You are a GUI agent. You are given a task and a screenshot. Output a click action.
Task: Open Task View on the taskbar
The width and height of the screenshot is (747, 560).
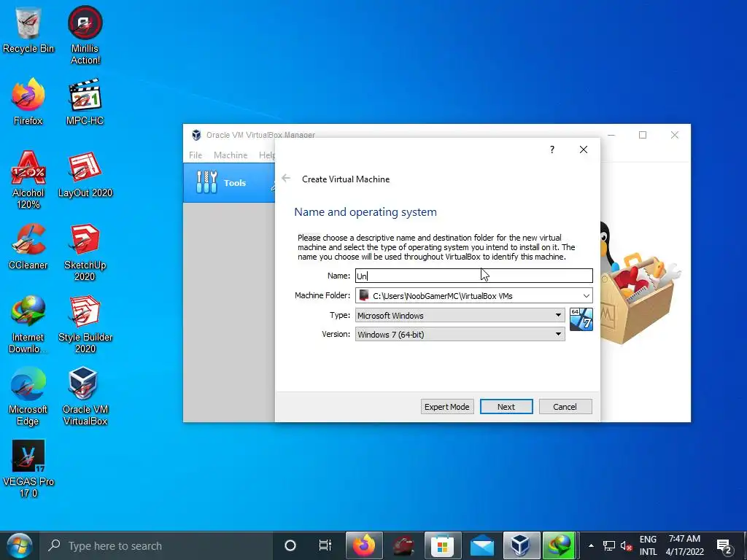click(x=325, y=545)
